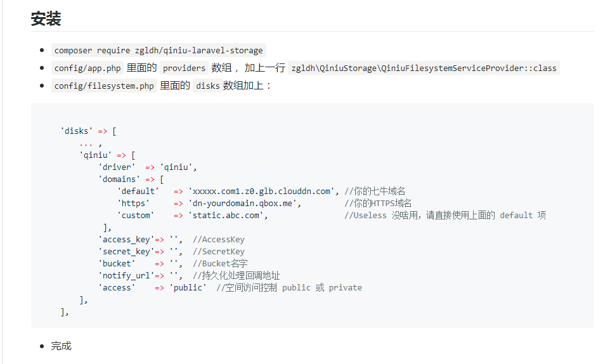The height and width of the screenshot is (364, 603).
Task: Click the 'bucket' key in code
Action: pos(117,263)
